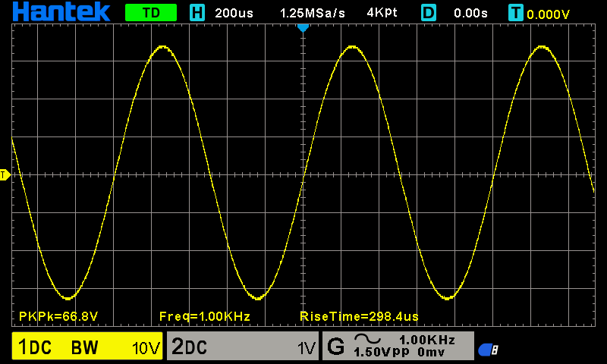607x364 pixels.
Task: Click the generator 0mv offset value
Action: pos(431,353)
